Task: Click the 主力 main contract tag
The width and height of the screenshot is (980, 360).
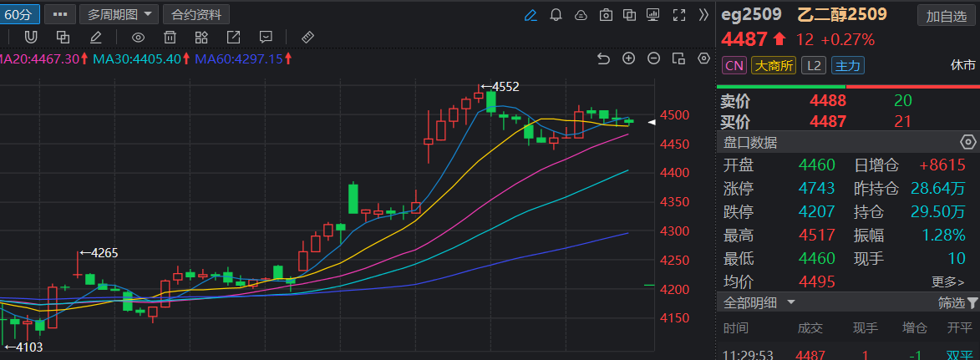Action: (848, 66)
